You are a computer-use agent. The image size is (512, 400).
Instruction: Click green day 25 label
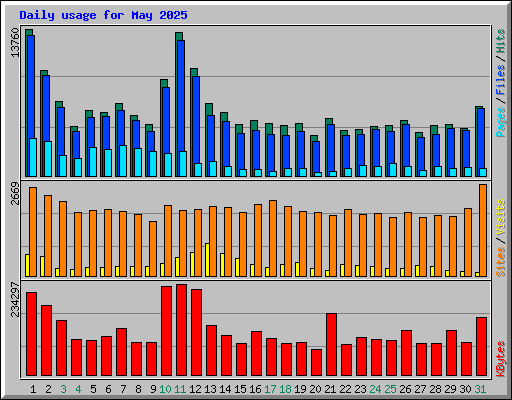390,389
